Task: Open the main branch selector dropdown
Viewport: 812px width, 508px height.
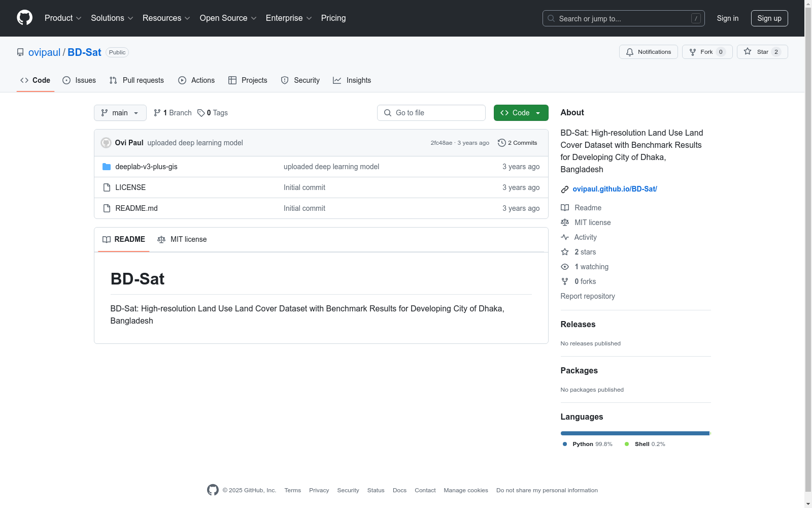Action: 120,113
